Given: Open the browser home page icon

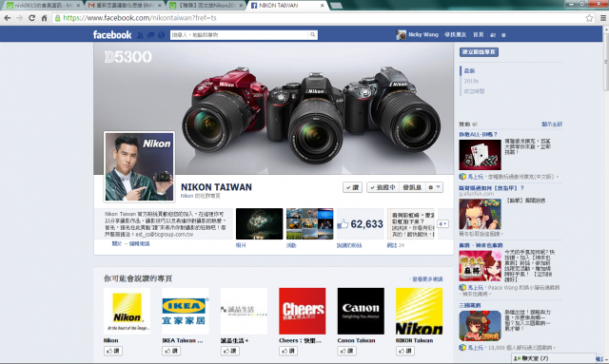Looking at the screenshot, I should [x=45, y=18].
